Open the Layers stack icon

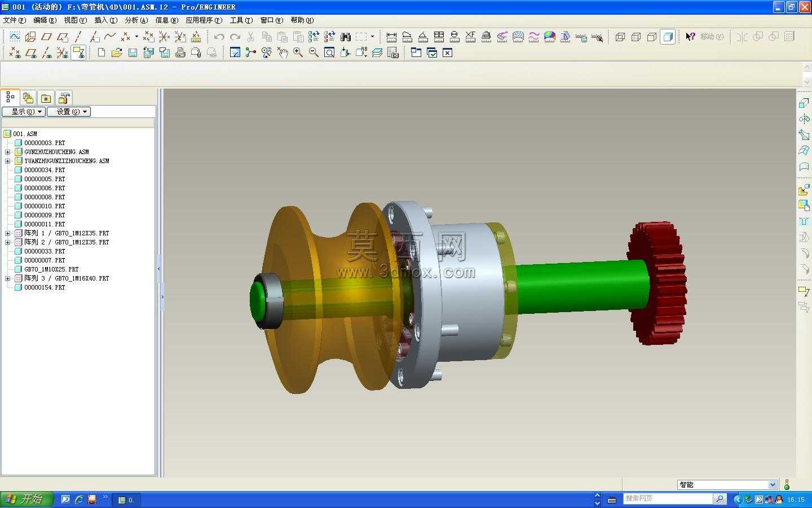coord(377,52)
